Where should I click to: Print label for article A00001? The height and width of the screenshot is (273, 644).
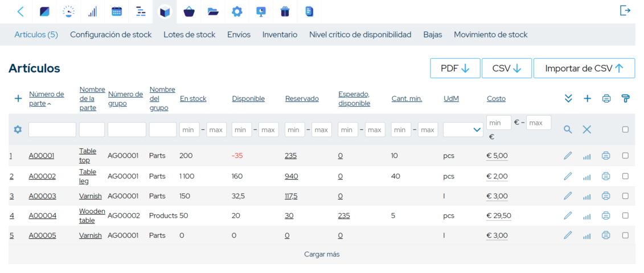(606, 156)
